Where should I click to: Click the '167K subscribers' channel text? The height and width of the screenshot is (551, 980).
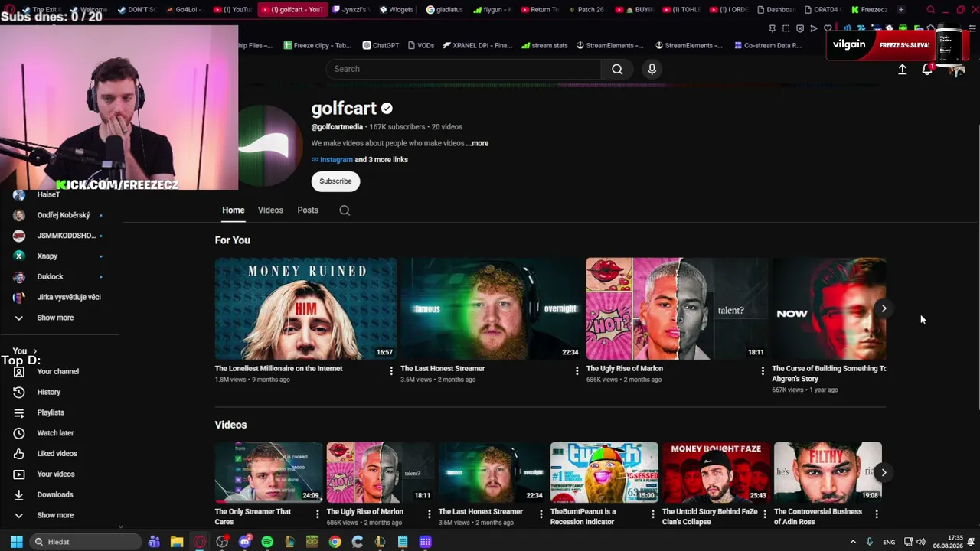[x=397, y=127]
